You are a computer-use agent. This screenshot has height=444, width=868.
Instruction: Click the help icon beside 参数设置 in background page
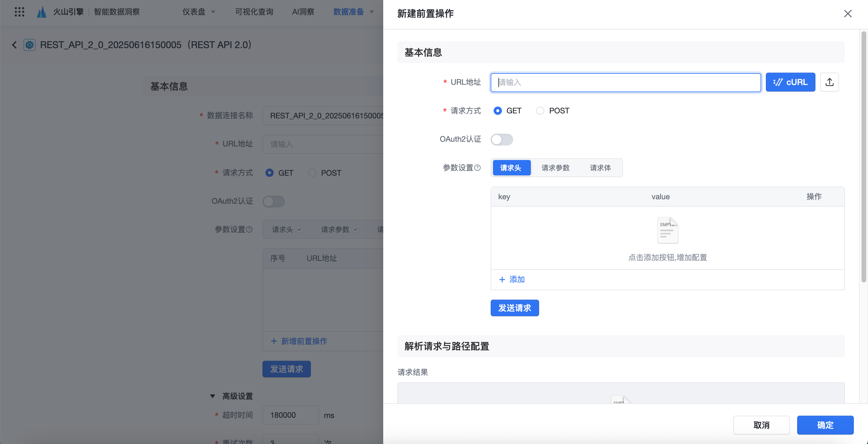click(x=249, y=229)
